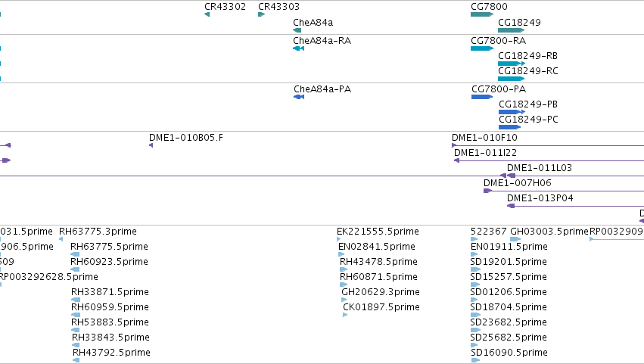This screenshot has height=364, width=644.
Task: Select clone DME1-010B05.F marker
Action: pyautogui.click(x=151, y=145)
